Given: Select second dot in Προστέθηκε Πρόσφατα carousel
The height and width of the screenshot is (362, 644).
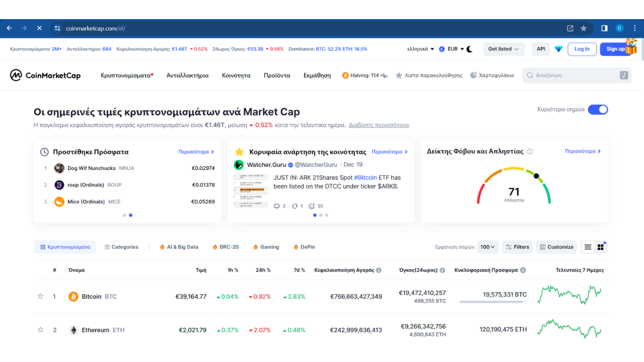Looking at the screenshot, I should pos(130,215).
